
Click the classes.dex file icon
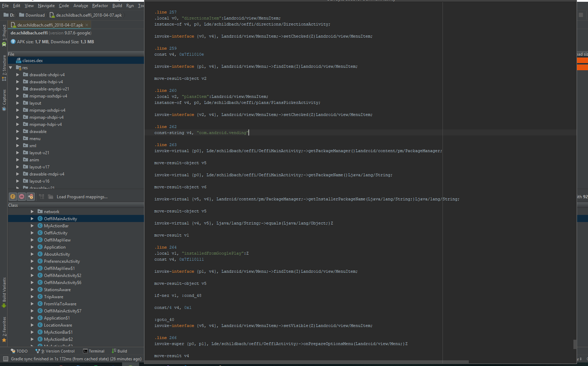[x=18, y=60]
